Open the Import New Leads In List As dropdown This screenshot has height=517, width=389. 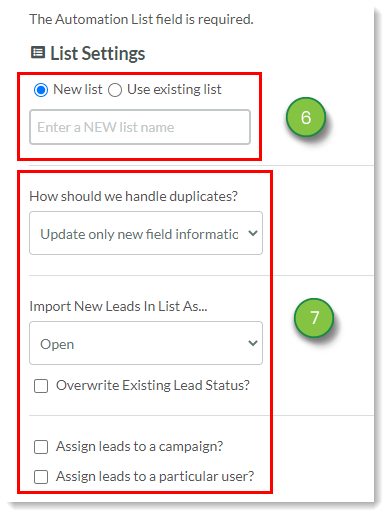(x=146, y=343)
